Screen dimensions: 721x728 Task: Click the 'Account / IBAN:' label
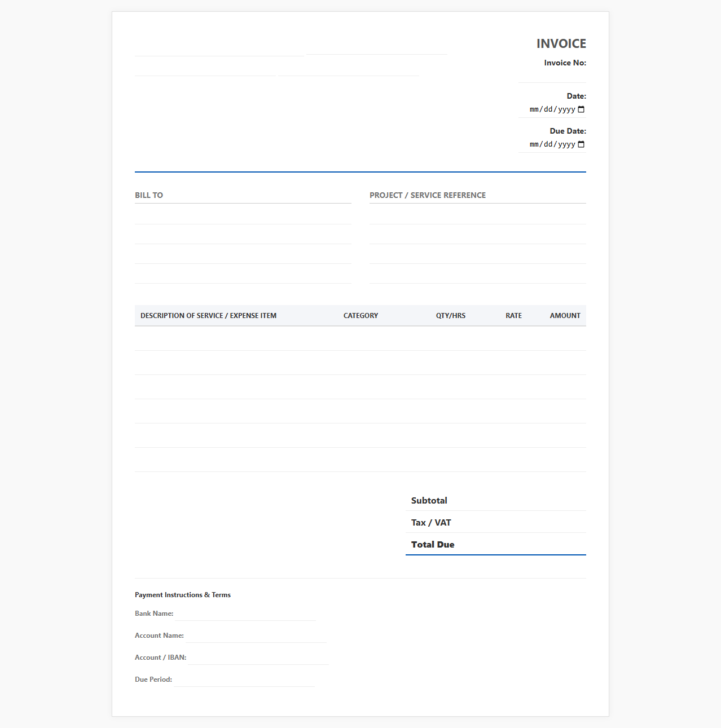[x=161, y=658]
